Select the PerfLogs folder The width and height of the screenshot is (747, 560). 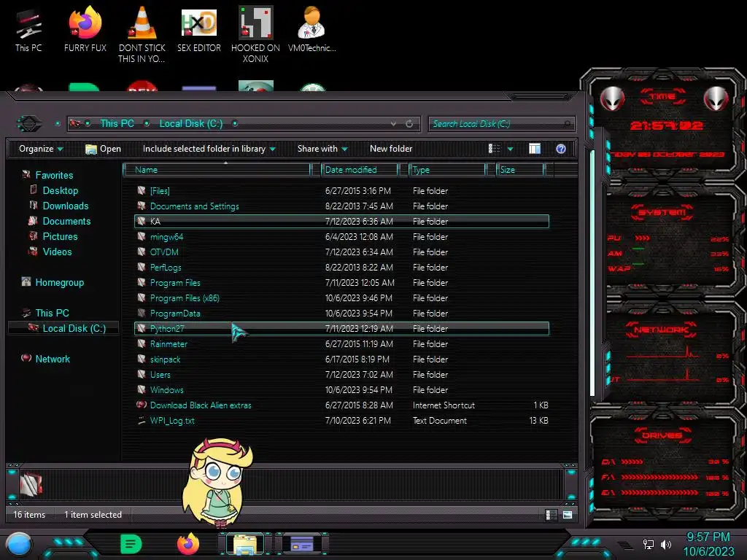click(341, 267)
